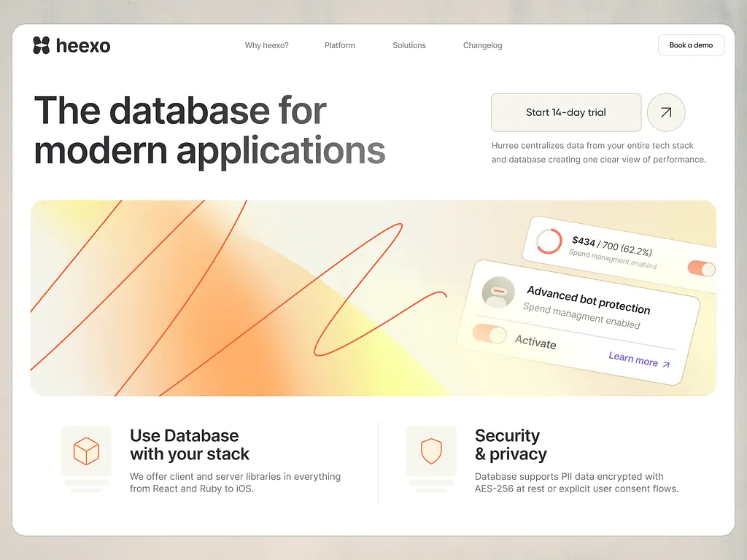Open the Why heexo? menu item
Viewport: 747px width, 560px height.
[x=266, y=45]
